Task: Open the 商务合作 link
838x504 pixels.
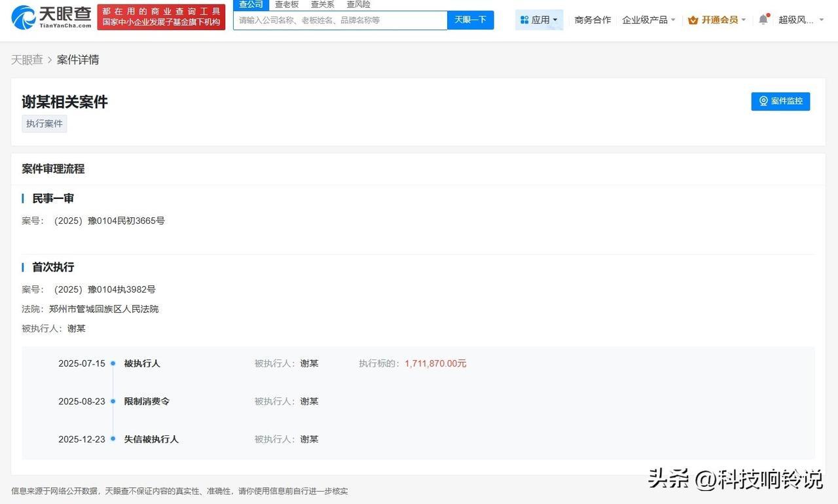Action: pos(592,20)
